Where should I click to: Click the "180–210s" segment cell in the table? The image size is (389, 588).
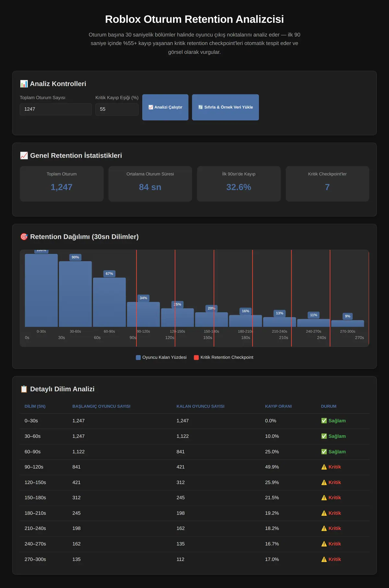tap(35, 513)
